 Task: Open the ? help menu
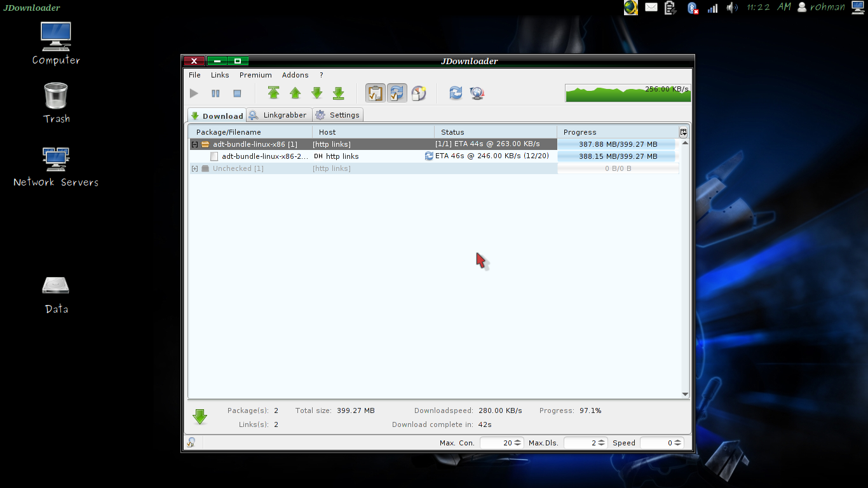coord(322,75)
